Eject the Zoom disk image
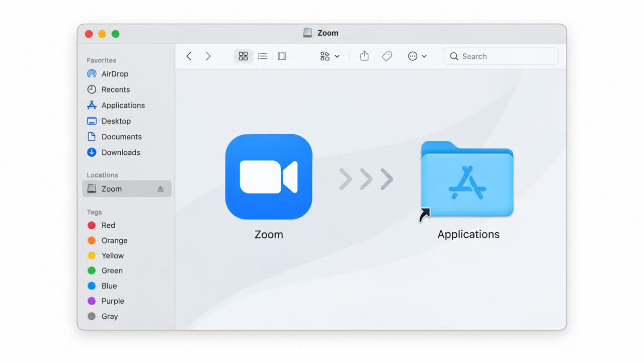This screenshot has width=644, height=362. click(x=160, y=189)
